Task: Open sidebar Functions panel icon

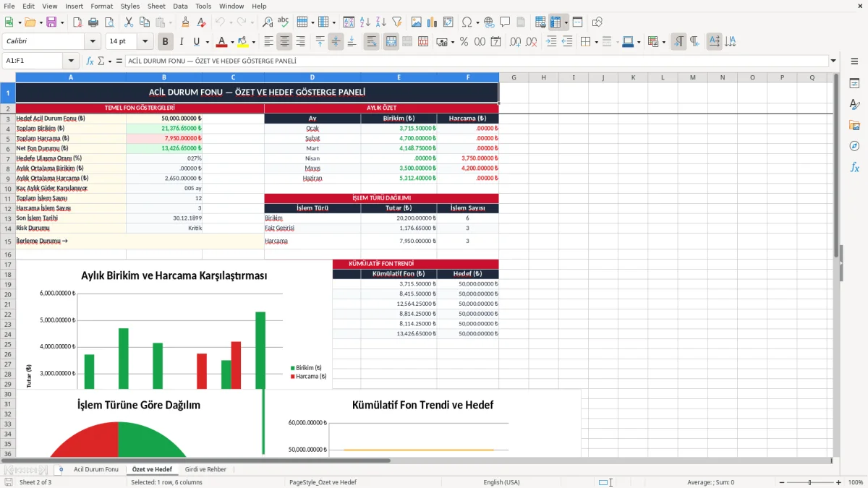Action: pos(854,167)
